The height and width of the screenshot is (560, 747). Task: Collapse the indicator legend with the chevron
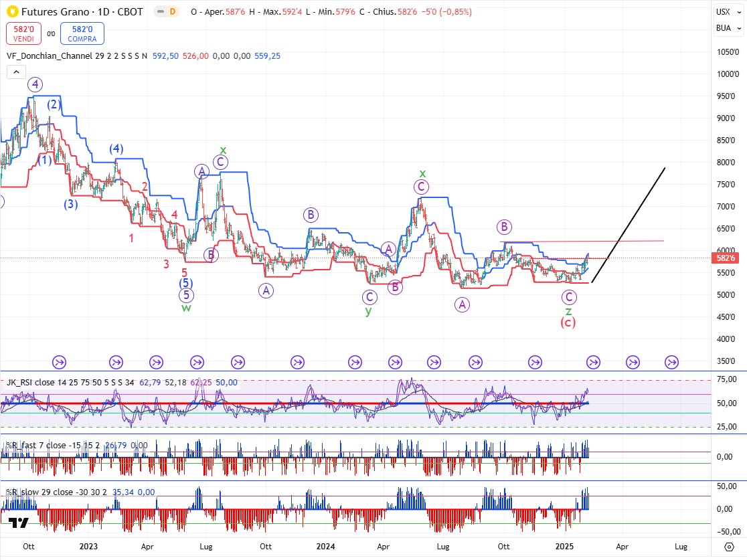[x=16, y=72]
